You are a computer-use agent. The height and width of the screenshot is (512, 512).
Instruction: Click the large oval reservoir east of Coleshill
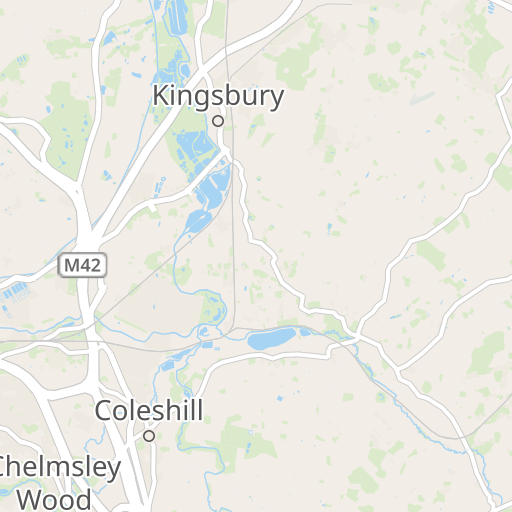272,338
